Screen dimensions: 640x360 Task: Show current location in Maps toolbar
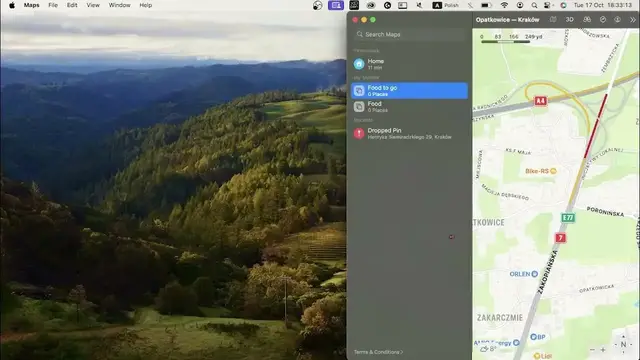click(x=603, y=20)
